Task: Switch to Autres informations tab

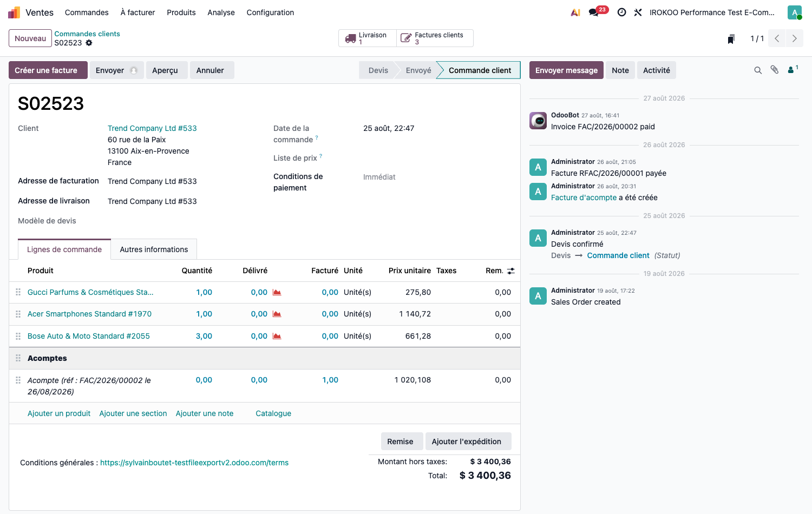Action: tap(154, 249)
